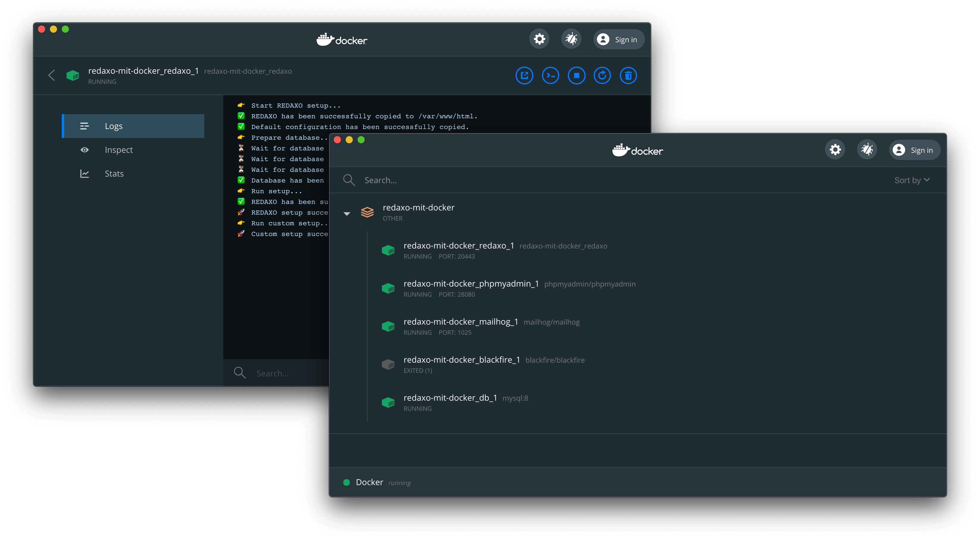Collapse the redaxo-mit-docker stack
The height and width of the screenshot is (541, 980).
point(347,214)
